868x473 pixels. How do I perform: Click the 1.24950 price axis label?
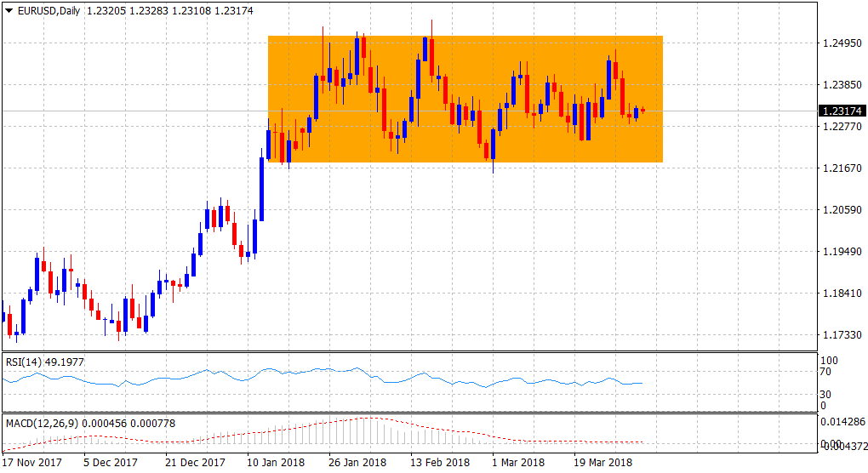(842, 43)
